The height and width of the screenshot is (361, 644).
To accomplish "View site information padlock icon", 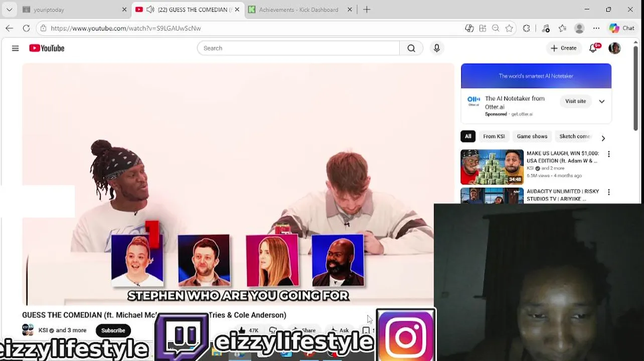I will (x=44, y=28).
